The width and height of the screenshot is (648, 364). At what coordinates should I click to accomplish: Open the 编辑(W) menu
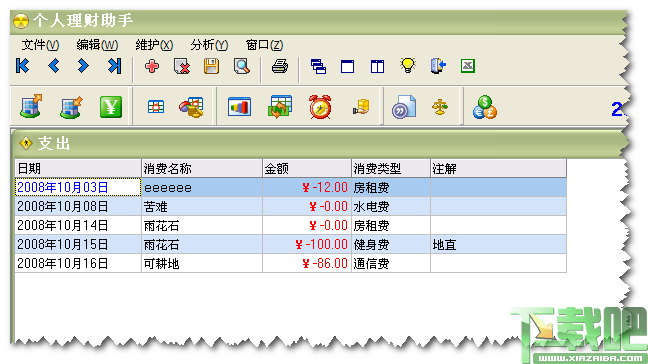click(x=97, y=45)
